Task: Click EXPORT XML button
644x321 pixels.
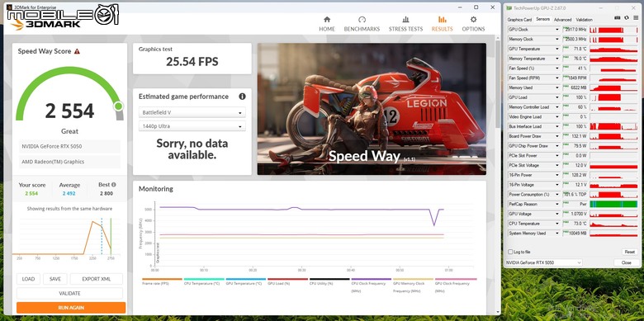Action: [97, 279]
